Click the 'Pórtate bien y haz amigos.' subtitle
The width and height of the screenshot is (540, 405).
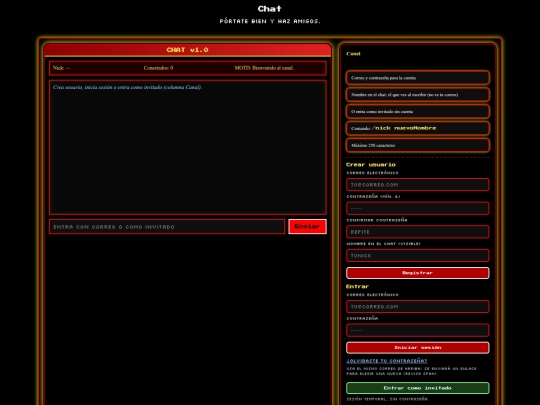point(270,21)
